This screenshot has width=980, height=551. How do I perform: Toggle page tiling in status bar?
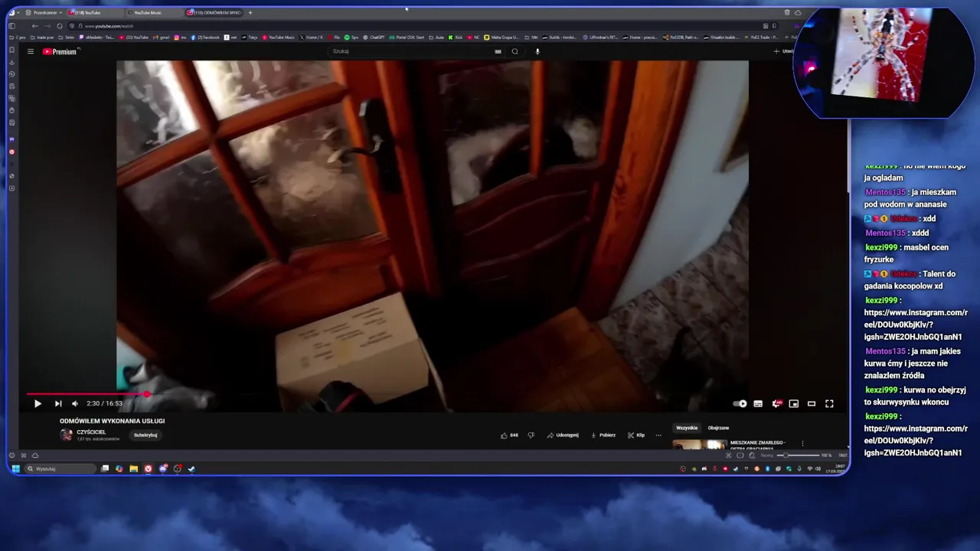pos(740,455)
